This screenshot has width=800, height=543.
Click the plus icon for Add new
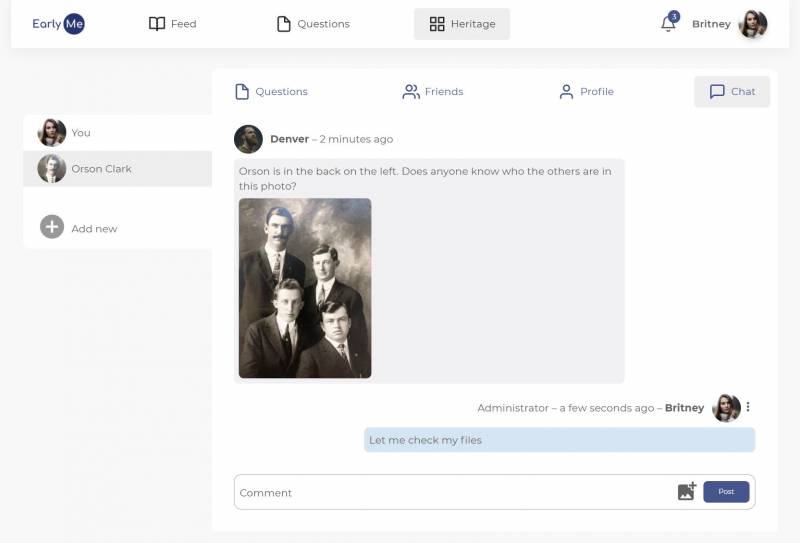click(52, 227)
